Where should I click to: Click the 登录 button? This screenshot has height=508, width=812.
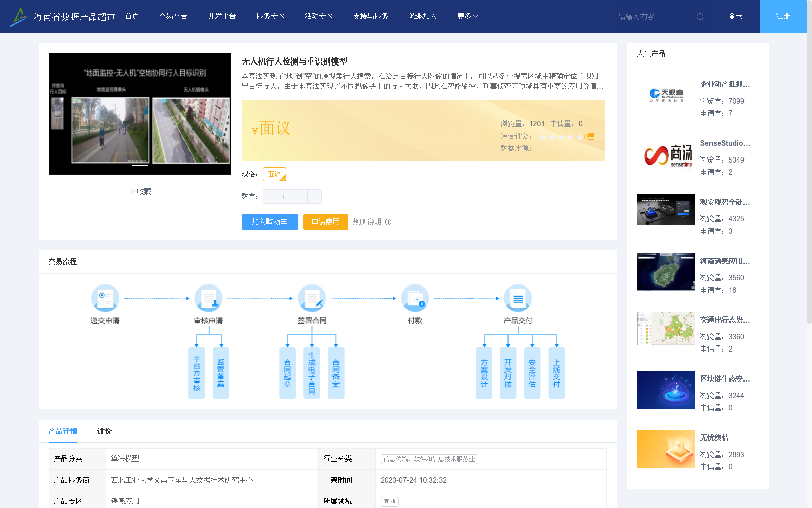736,16
